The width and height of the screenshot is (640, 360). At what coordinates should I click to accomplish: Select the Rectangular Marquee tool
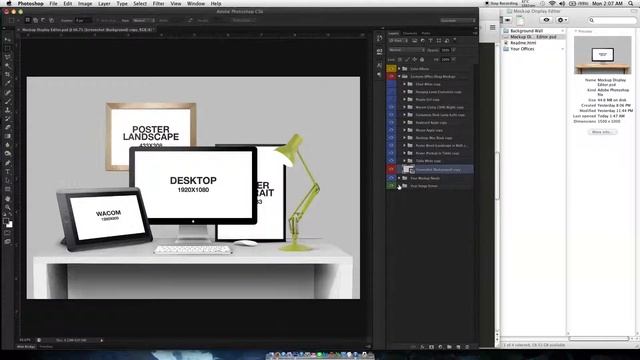pyautogui.click(x=8, y=48)
